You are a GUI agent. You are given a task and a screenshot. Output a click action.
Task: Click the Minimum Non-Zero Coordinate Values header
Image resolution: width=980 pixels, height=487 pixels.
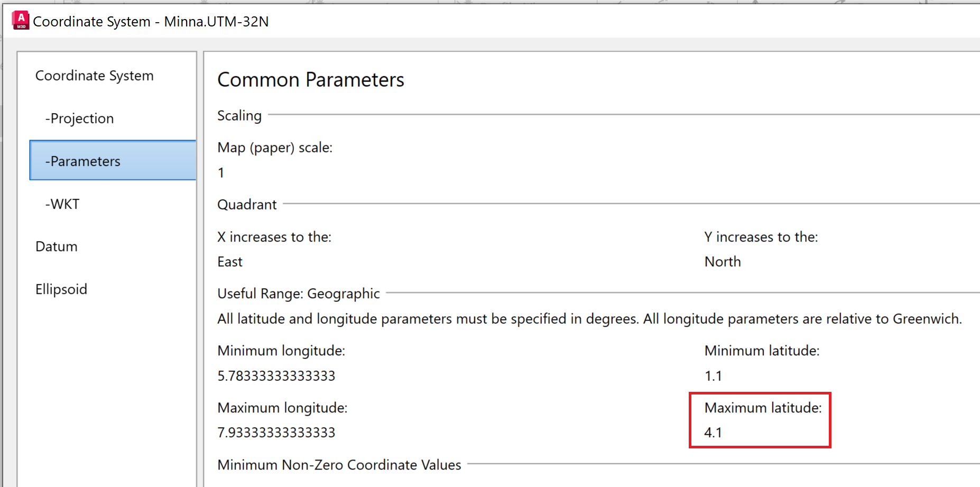(339, 465)
